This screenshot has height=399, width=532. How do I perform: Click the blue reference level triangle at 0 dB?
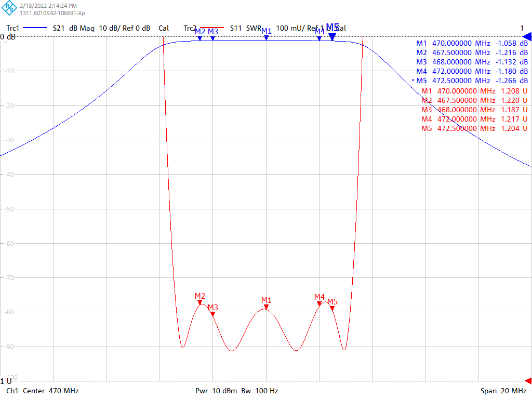(527, 37)
